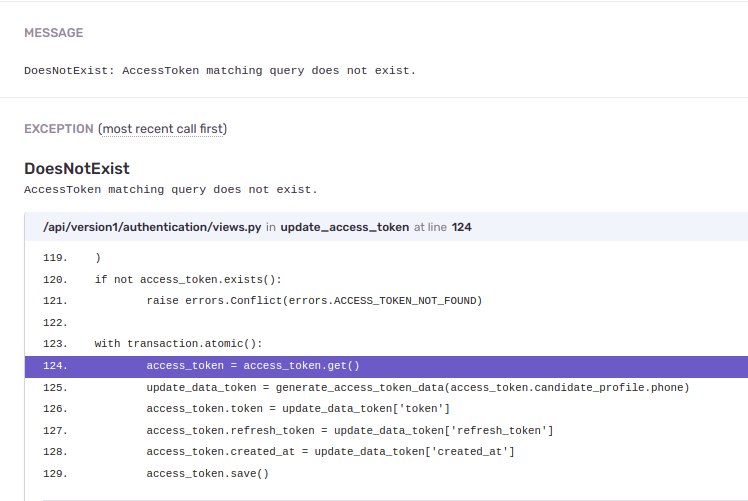Click line number 124 in frame header
748x501 pixels.
point(461,227)
